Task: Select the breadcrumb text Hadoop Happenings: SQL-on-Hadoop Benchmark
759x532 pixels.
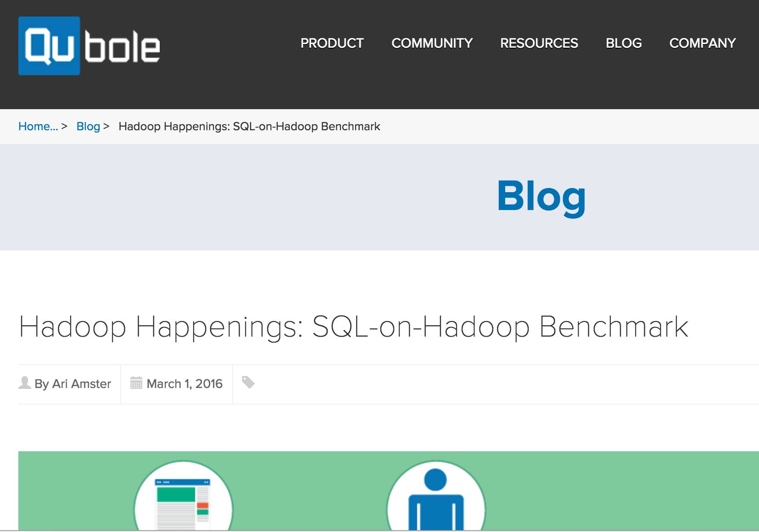Action: tap(249, 126)
